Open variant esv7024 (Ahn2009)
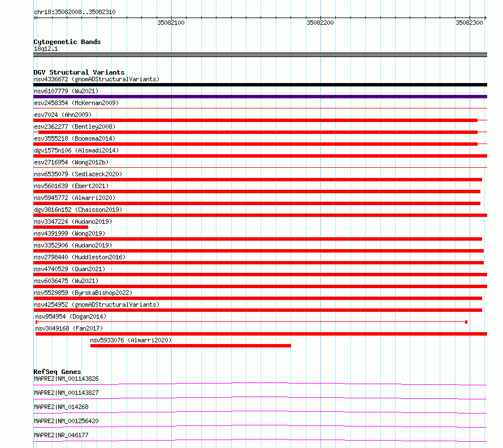 [63, 115]
